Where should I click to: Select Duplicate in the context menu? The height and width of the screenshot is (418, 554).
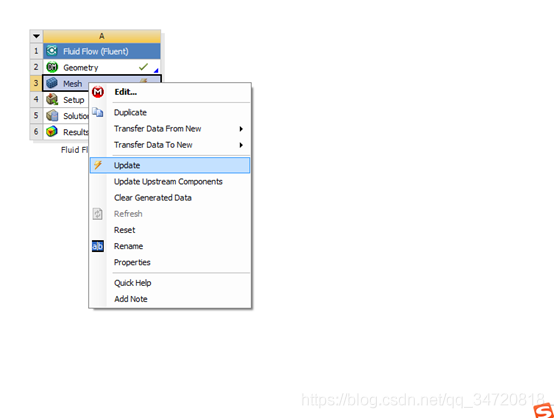[x=170, y=112]
